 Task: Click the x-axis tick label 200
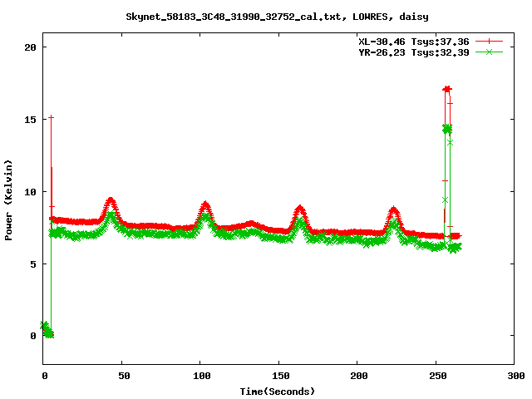pyautogui.click(x=359, y=376)
